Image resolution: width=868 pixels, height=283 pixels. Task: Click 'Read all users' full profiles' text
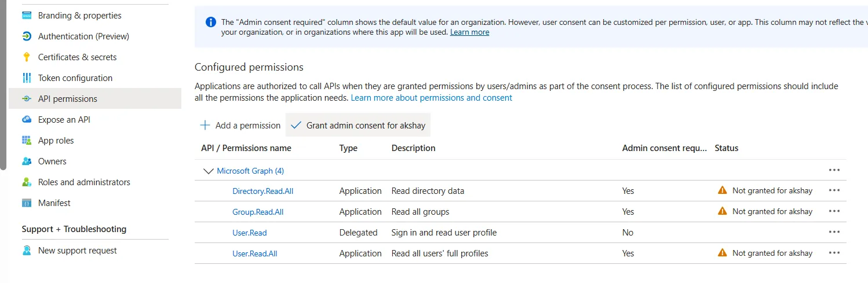pyautogui.click(x=440, y=253)
